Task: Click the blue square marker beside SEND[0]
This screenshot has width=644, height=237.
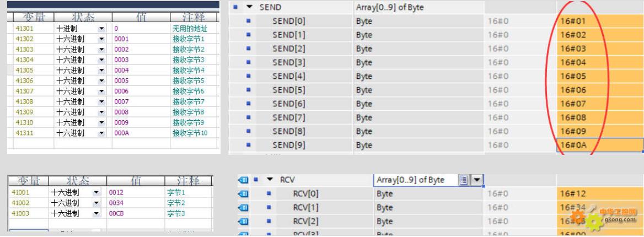Action: tap(248, 21)
